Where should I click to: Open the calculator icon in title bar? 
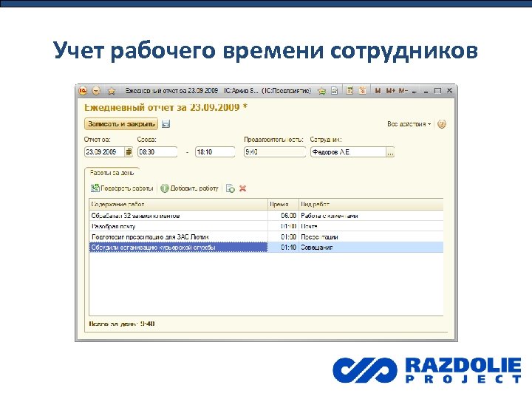click(349, 91)
